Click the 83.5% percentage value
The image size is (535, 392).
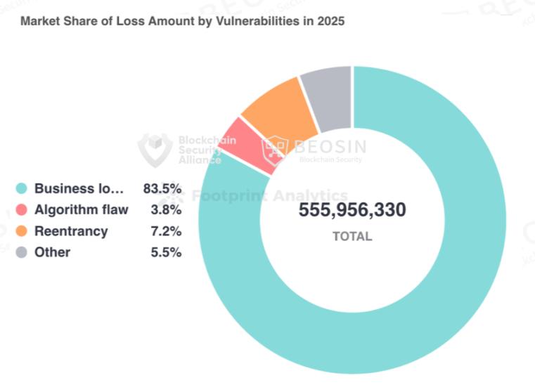click(x=162, y=188)
